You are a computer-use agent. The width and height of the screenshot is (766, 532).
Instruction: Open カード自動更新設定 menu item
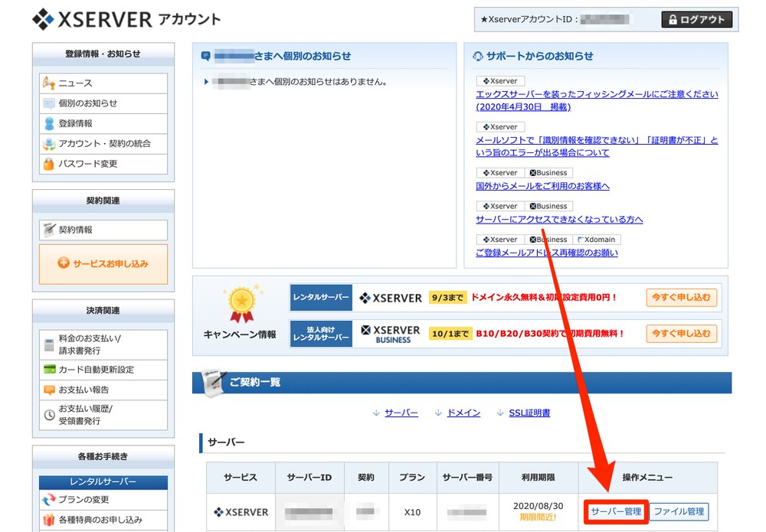(103, 370)
